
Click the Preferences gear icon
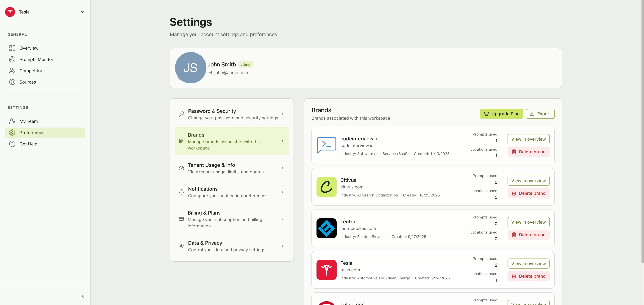12,133
